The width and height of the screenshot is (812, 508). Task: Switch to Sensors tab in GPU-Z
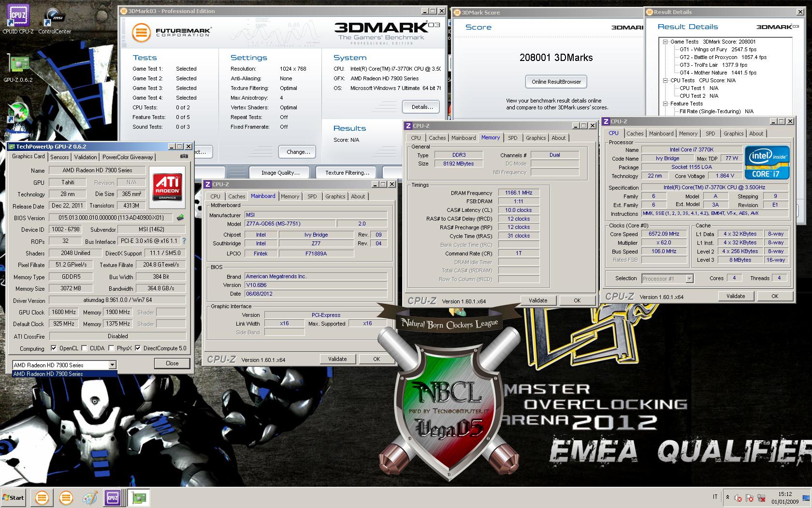[59, 157]
